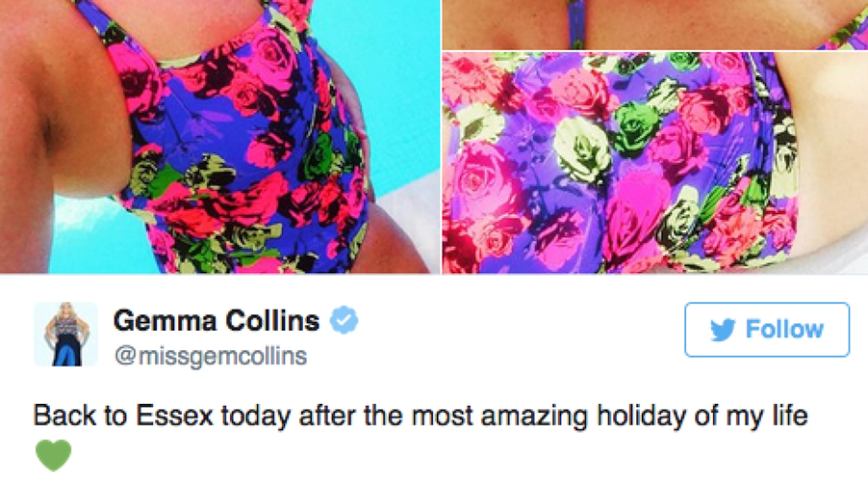This screenshot has width=868, height=486.
Task: Click the Follow button
Action: pos(767,329)
